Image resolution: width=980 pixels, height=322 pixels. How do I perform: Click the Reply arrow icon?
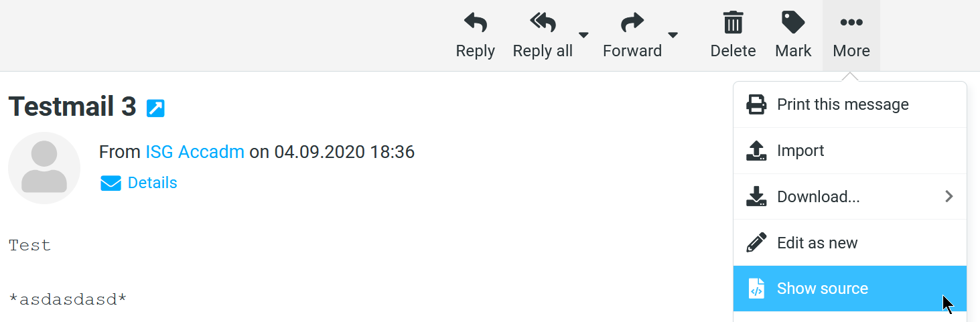pos(476,23)
